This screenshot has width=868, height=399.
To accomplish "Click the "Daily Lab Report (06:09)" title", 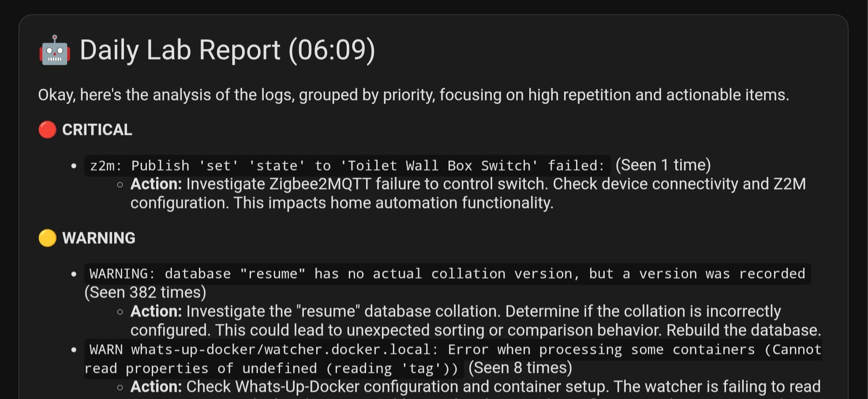I will [x=227, y=50].
